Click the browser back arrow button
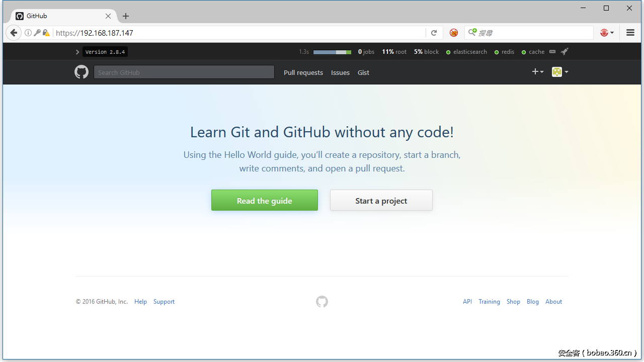Screen dimensions: 644x362 tap(14, 33)
